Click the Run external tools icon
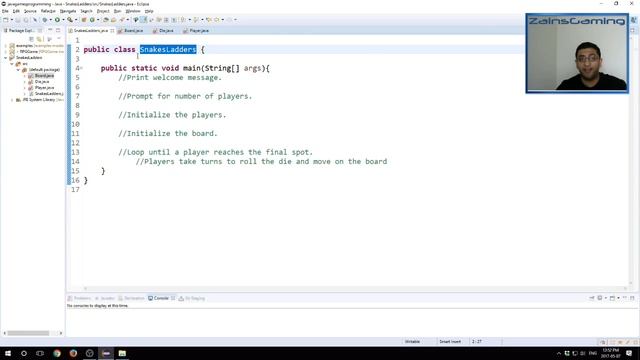The width and height of the screenshot is (640, 360). 70,20
